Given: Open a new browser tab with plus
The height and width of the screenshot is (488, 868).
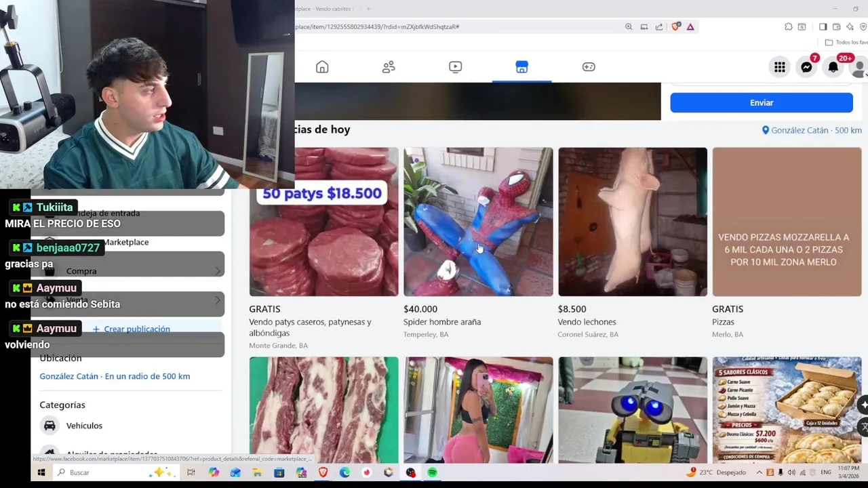Looking at the screenshot, I should point(368,9).
